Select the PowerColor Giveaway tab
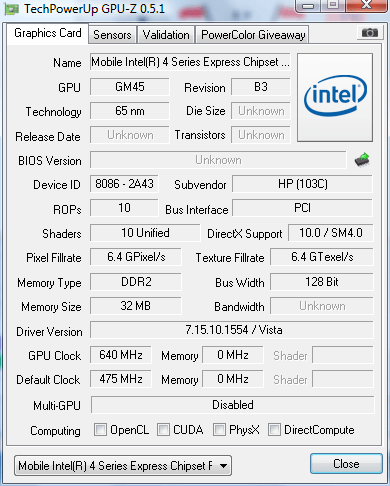 point(253,35)
